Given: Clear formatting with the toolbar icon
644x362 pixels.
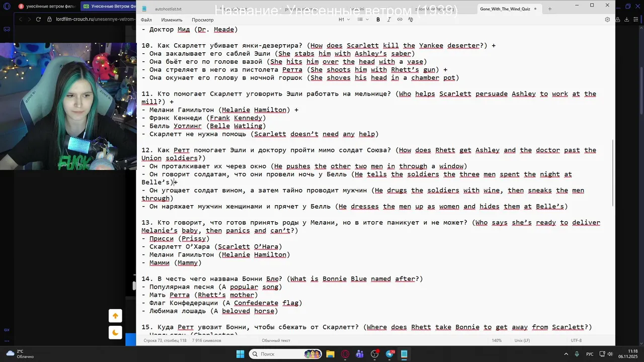Looking at the screenshot, I should coord(411,20).
